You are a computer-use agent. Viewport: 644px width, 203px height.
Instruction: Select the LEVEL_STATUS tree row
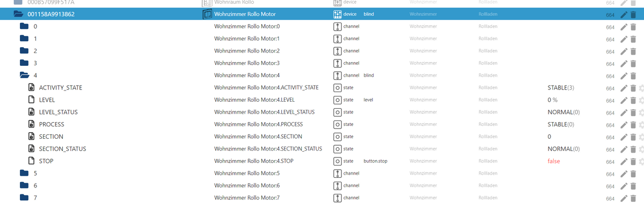pyautogui.click(x=322, y=112)
